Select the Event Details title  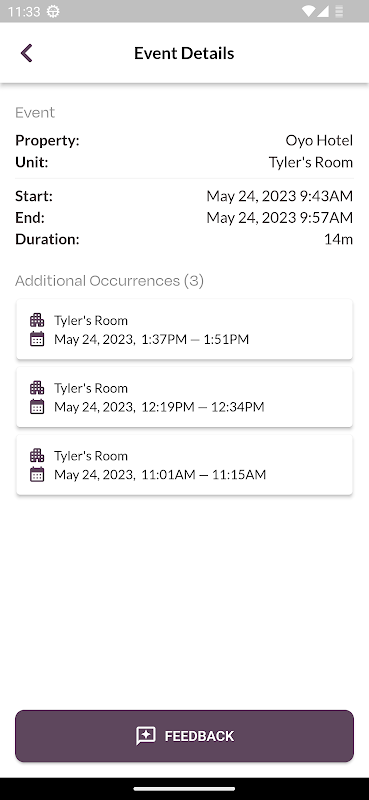point(184,53)
